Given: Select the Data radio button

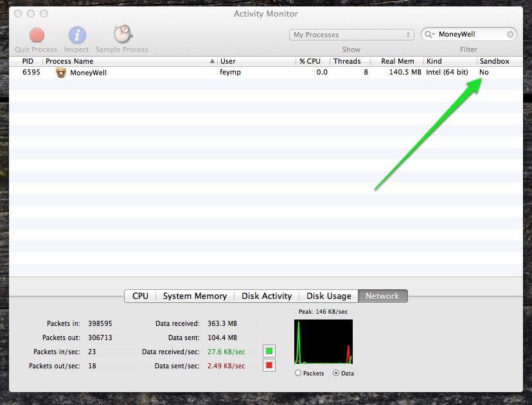Looking at the screenshot, I should [337, 373].
